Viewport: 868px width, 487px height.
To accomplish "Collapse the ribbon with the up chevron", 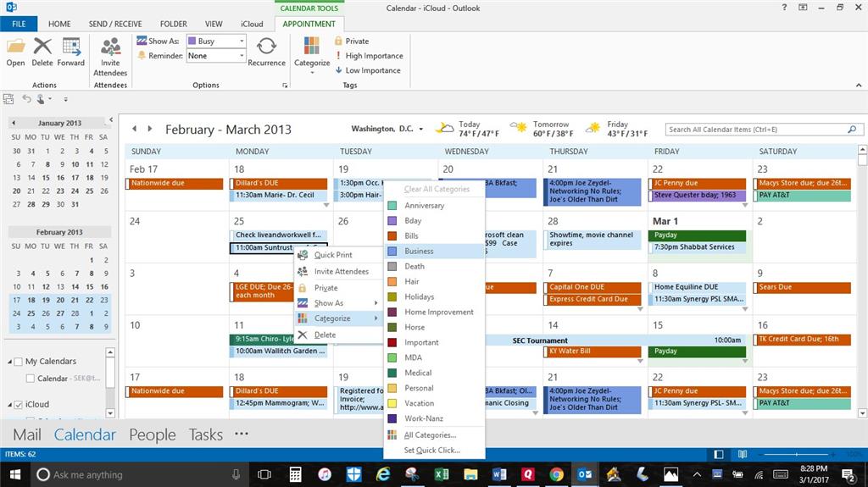I will (x=859, y=86).
